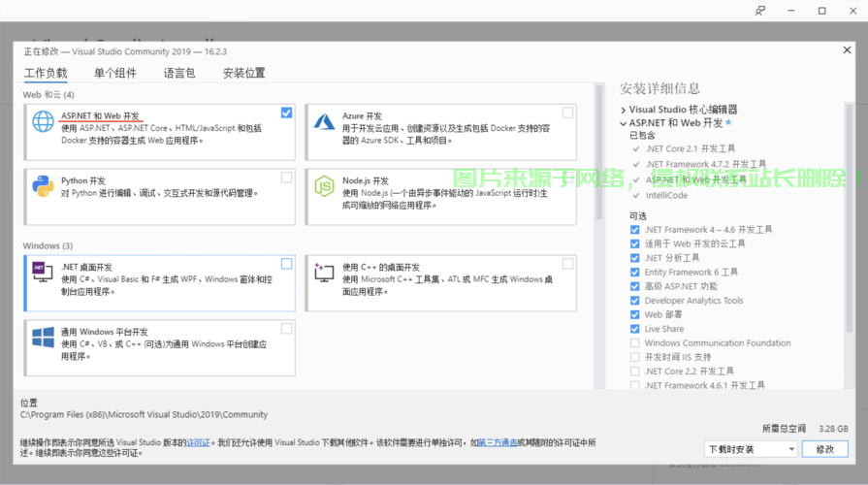Enable the Python 开发 workload checkbox
868x485 pixels.
pos(286,178)
